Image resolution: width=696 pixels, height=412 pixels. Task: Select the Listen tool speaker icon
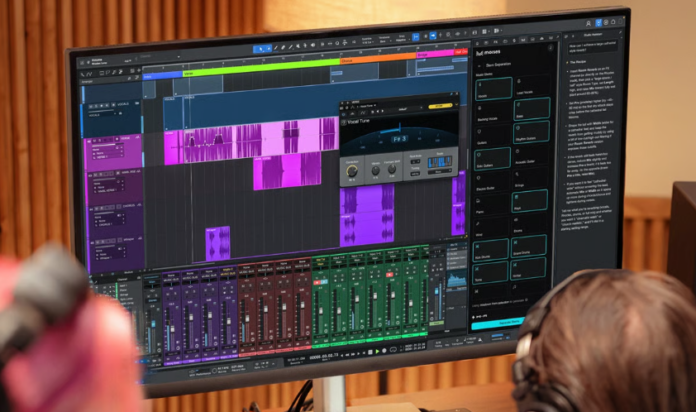tap(313, 45)
